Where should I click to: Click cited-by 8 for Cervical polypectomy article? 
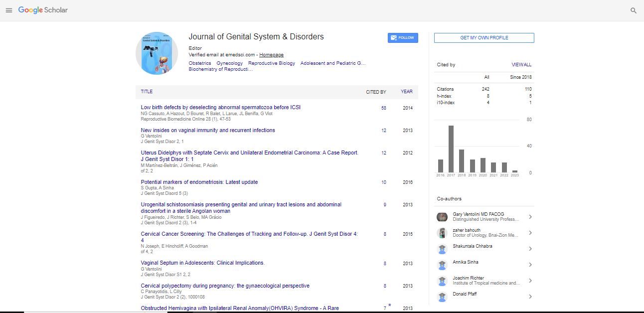click(x=385, y=286)
